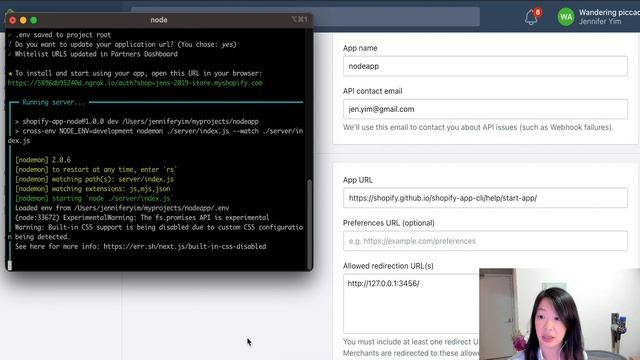This screenshot has width=640, height=360.
Task: Click the "[nodemon] watching extensions: js,mjs,json" line
Action: click(x=93, y=189)
